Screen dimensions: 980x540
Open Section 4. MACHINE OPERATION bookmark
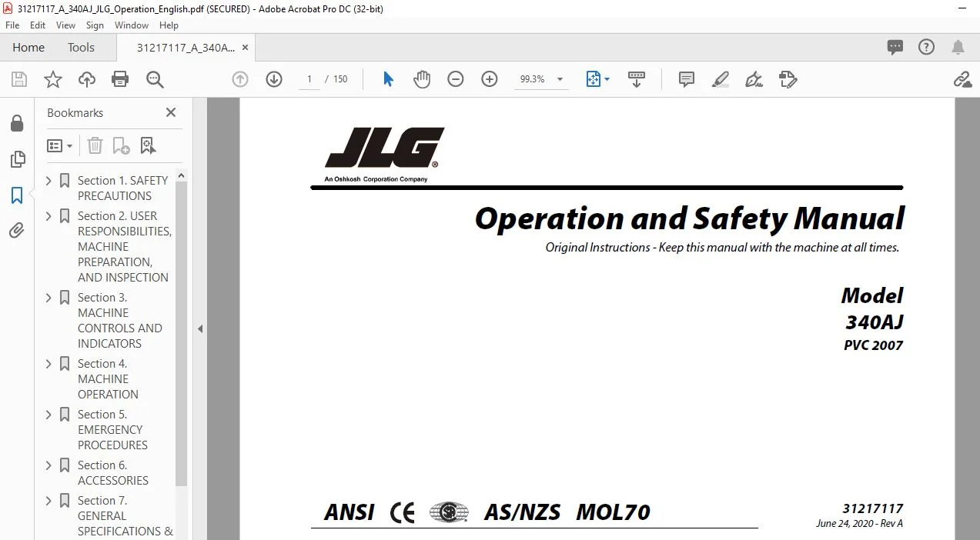click(x=108, y=378)
